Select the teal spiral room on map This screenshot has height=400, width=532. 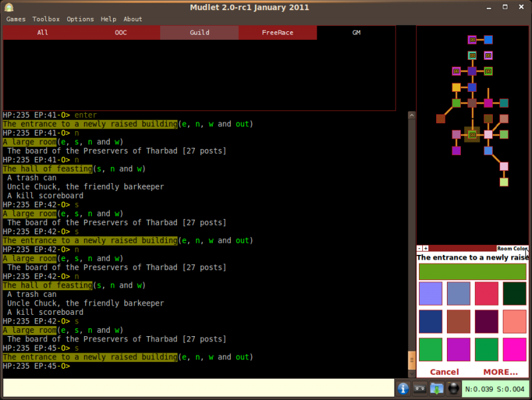pyautogui.click(x=472, y=55)
